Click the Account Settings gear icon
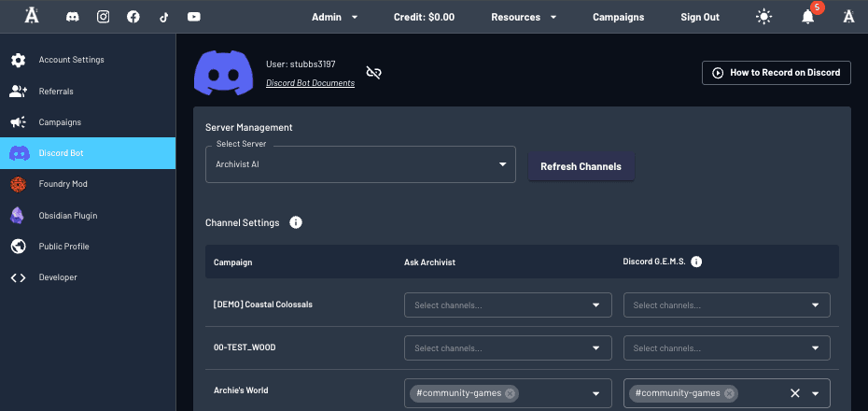This screenshot has width=868, height=411. 19,61
